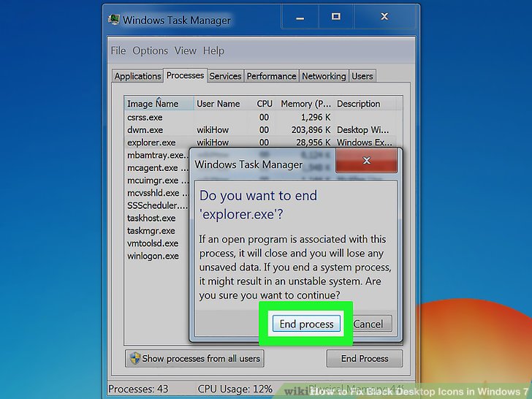
Task: Click Processes: 43 in status bar
Action: (138, 389)
